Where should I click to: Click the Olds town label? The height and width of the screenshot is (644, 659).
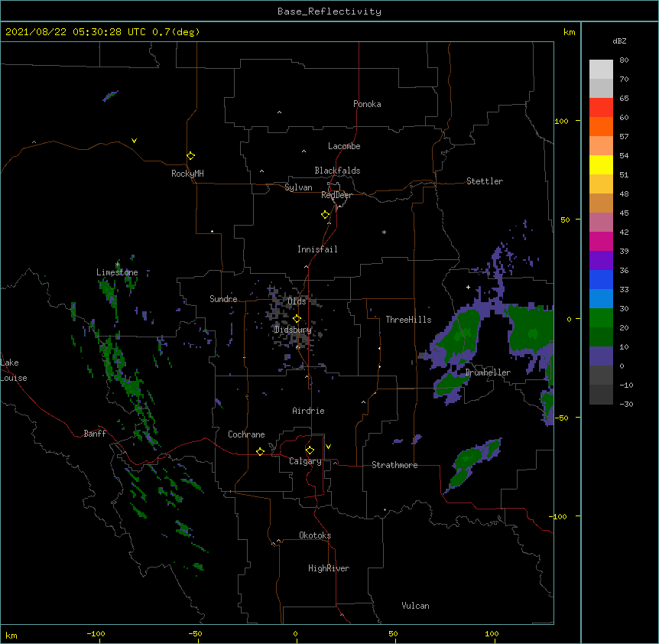pyautogui.click(x=297, y=301)
